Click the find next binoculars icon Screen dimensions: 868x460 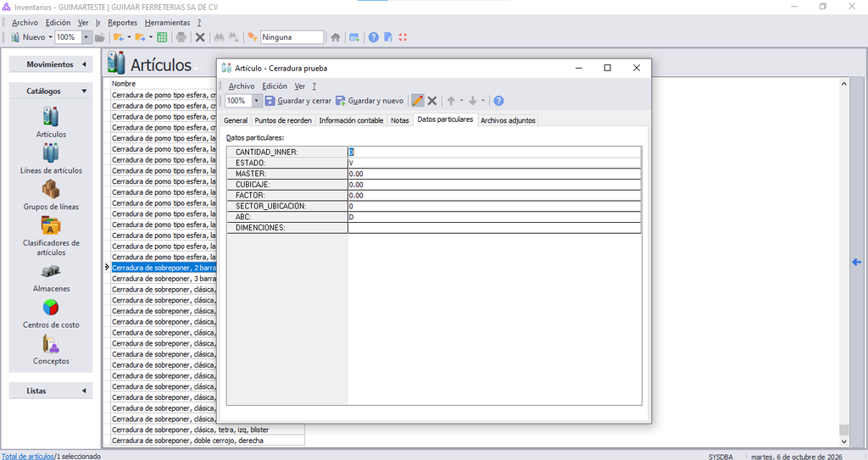click(x=234, y=37)
